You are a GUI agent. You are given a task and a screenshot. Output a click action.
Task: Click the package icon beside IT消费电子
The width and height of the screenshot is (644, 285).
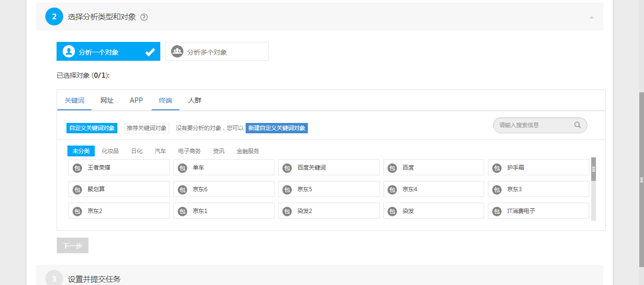point(496,211)
